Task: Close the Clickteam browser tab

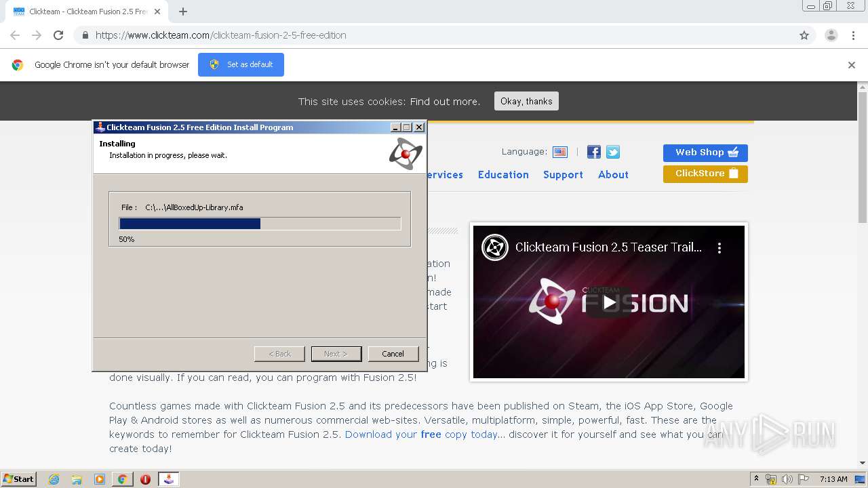Action: 157,12
